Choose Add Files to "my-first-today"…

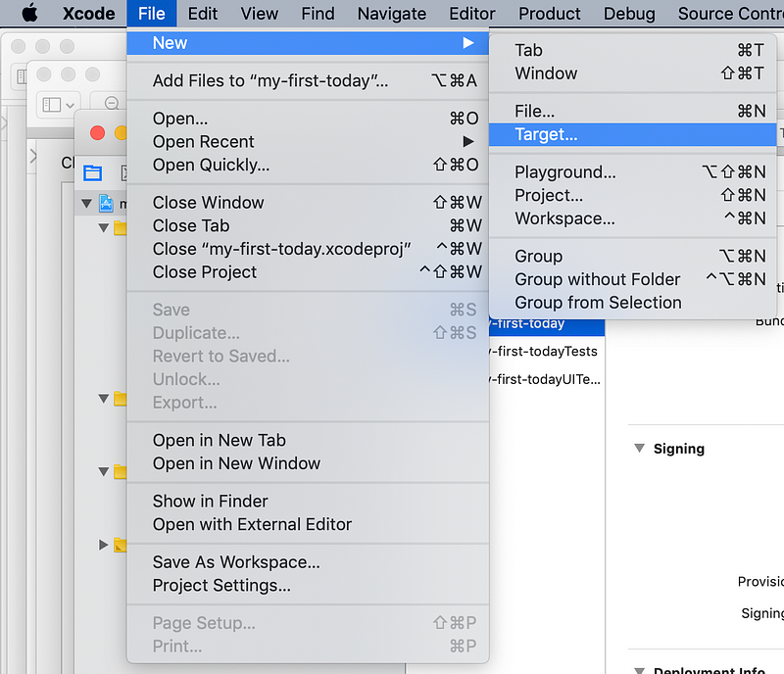(x=308, y=80)
